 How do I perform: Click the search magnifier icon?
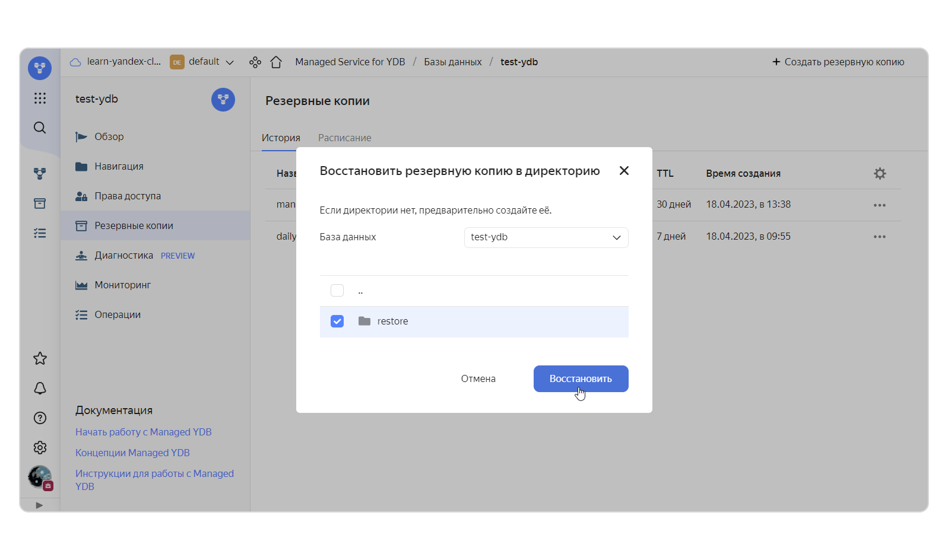point(40,128)
